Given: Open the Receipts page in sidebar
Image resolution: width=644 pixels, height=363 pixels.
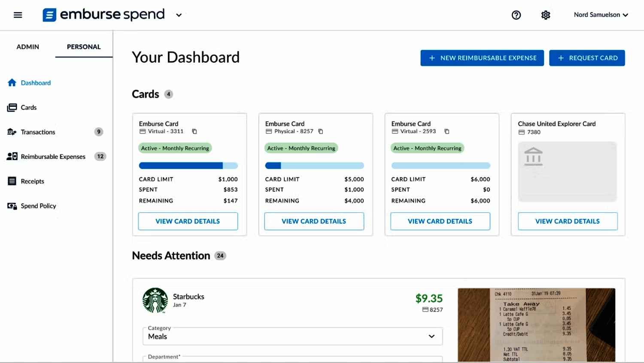Looking at the screenshot, I should pos(32,181).
